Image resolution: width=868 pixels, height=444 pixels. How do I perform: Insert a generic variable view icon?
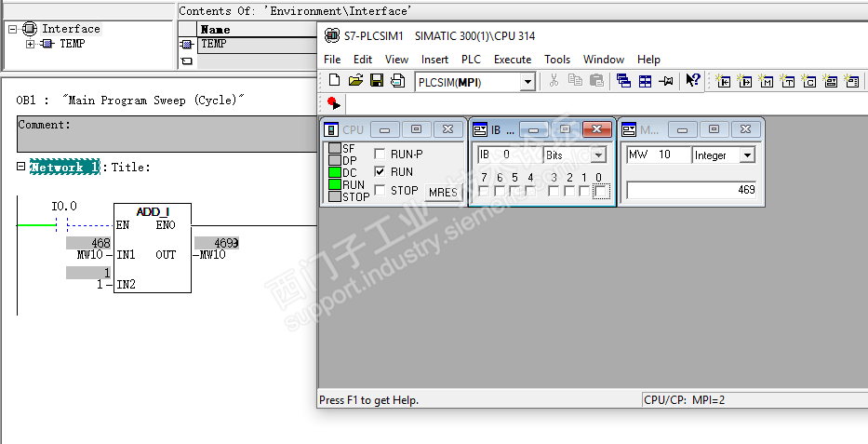pyautogui.click(x=830, y=81)
